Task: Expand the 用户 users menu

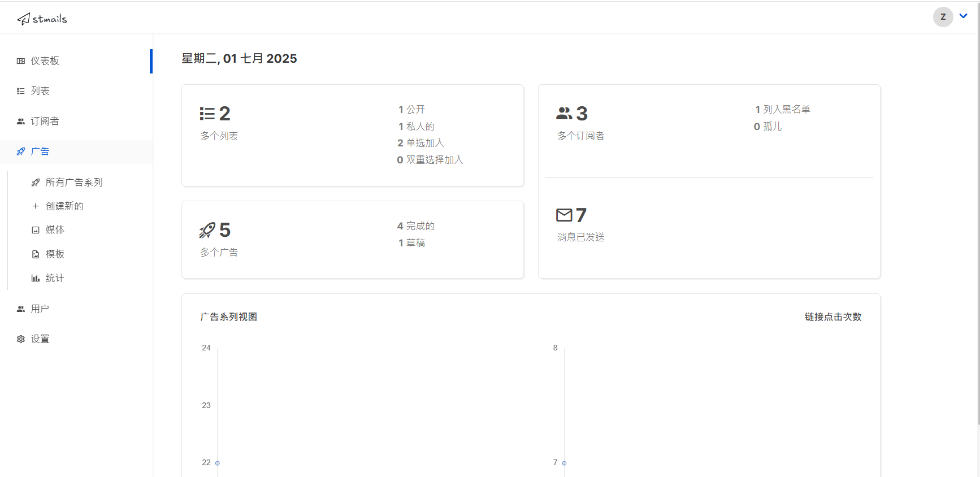Action: 40,309
